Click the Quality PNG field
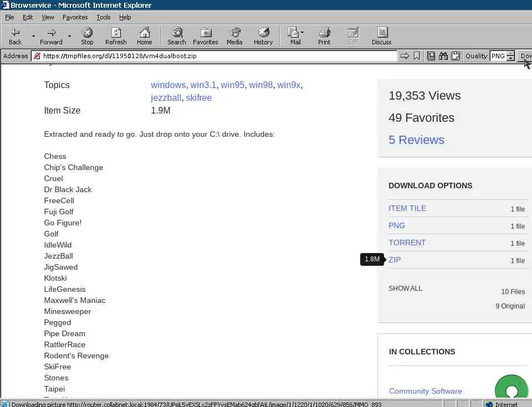This screenshot has width=532, height=407. click(x=498, y=56)
